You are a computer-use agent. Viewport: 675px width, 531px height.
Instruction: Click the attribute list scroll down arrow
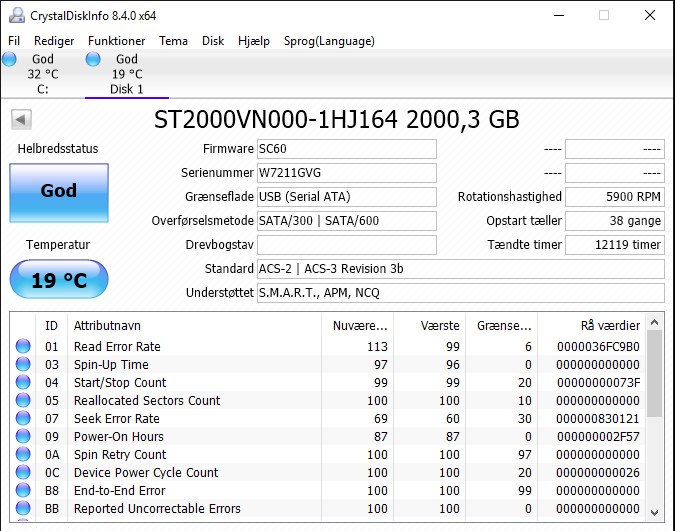(x=654, y=512)
